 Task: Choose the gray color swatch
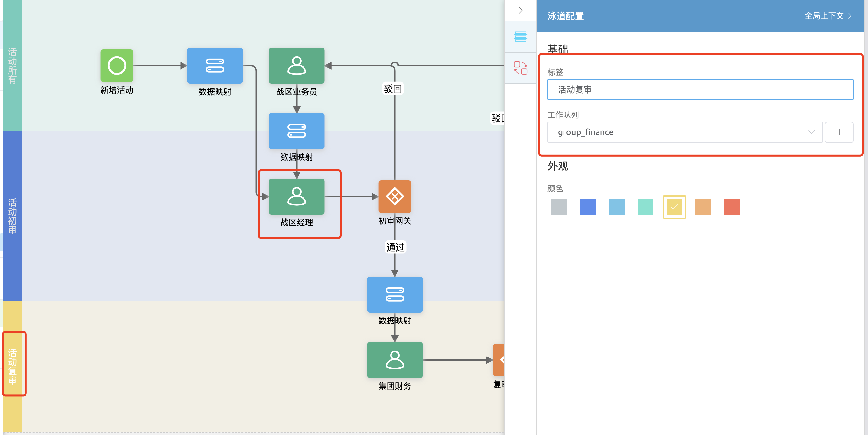coord(559,207)
